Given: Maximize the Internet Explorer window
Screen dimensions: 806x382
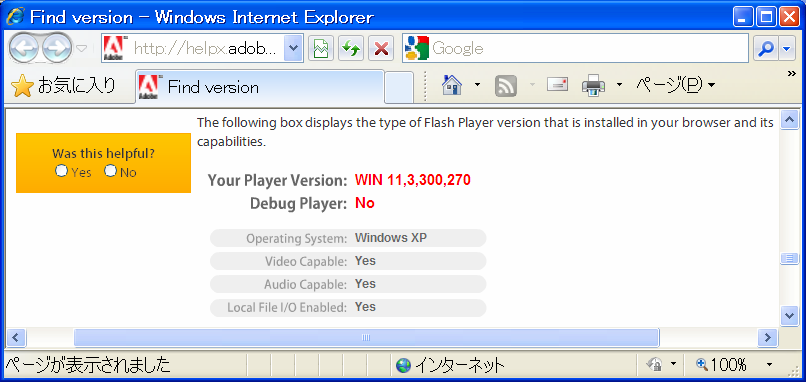Looking at the screenshot, I should (x=766, y=17).
